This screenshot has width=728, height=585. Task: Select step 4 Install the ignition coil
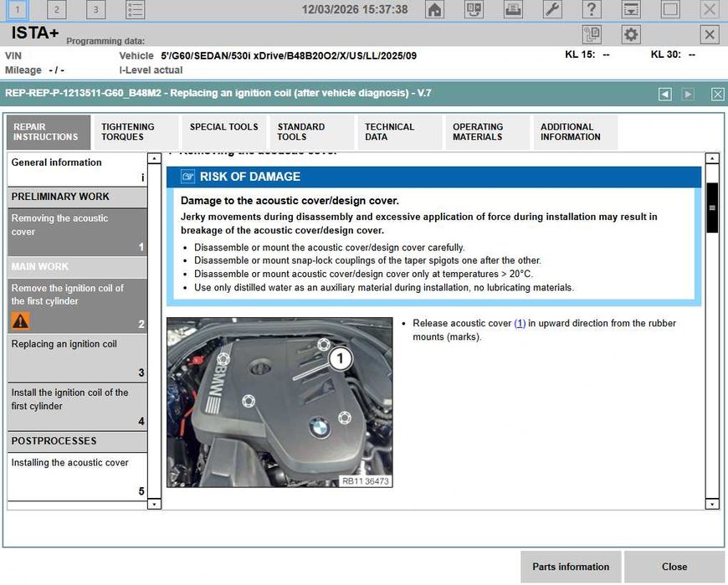77,407
